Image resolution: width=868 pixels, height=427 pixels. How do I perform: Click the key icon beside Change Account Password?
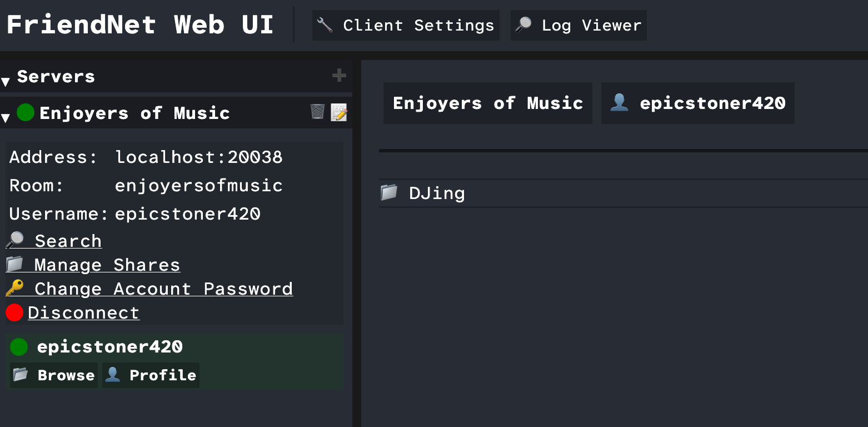[x=15, y=288]
